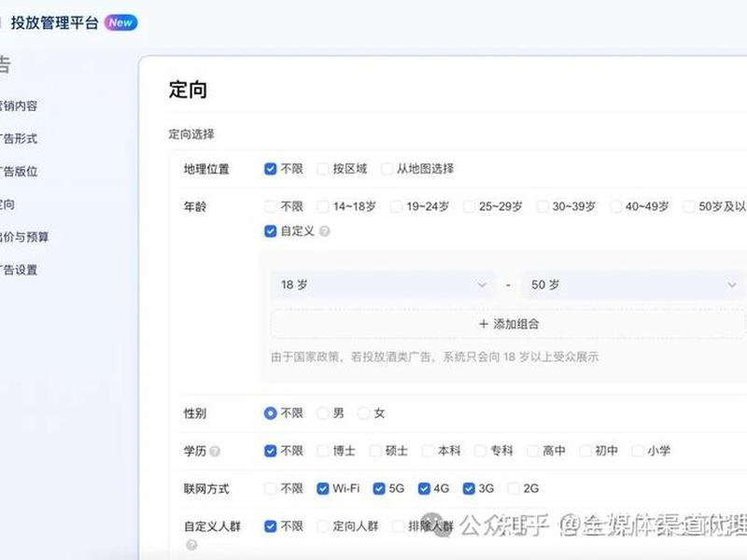Viewport: 747px width, 560px height.
Task: Tick the 14~18岁 age checkbox
Action: pos(322,206)
